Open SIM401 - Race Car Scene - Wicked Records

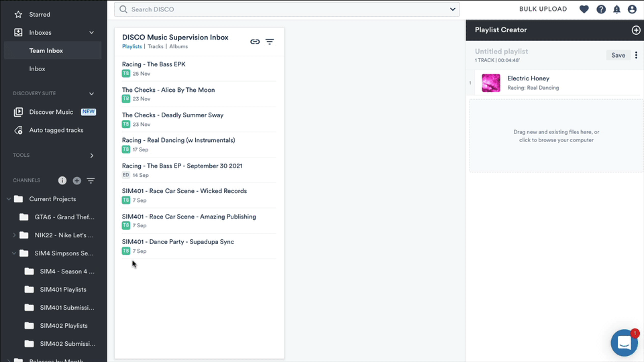point(184,191)
